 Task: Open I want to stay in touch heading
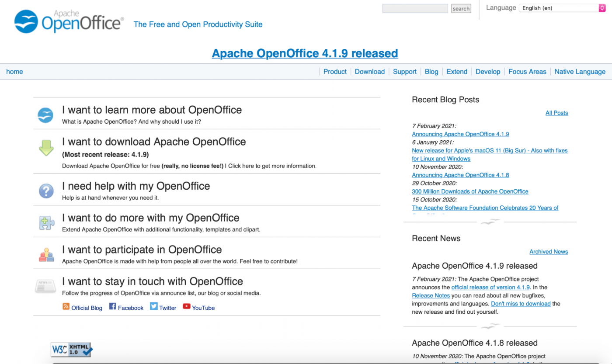[153, 281]
